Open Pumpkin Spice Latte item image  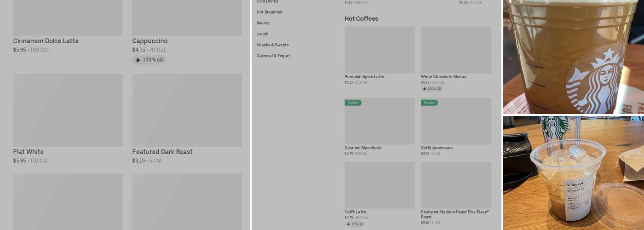click(379, 50)
